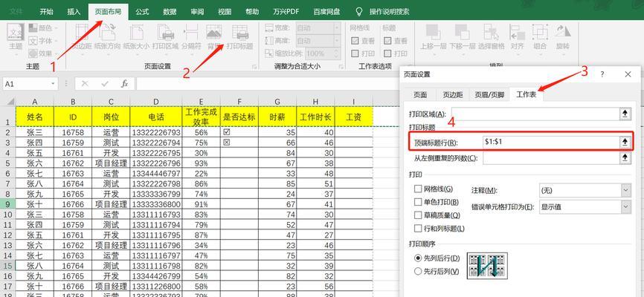Select column header G
Viewport: 644px width, 297px height.
pyautogui.click(x=277, y=101)
